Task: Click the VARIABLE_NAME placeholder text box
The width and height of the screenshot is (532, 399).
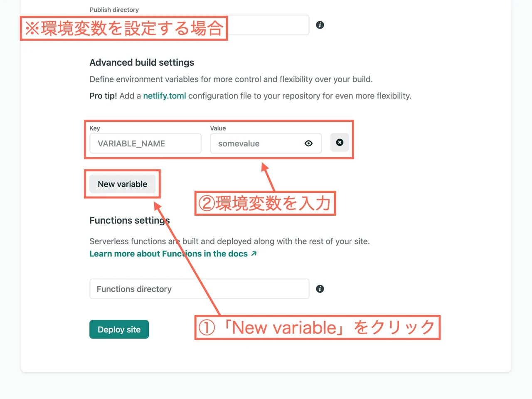Action: coord(145,143)
